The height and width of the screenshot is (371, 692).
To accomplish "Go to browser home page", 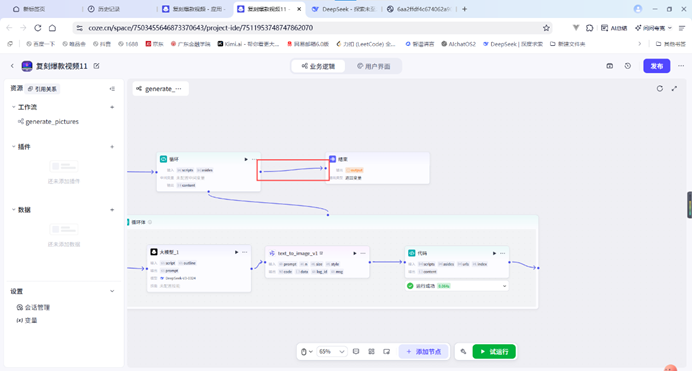I will coord(52,28).
